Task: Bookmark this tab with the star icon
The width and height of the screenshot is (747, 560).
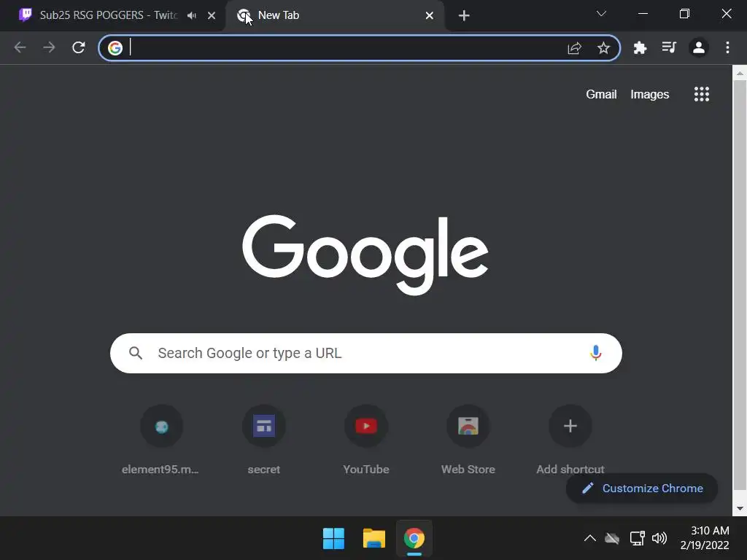Action: click(603, 48)
